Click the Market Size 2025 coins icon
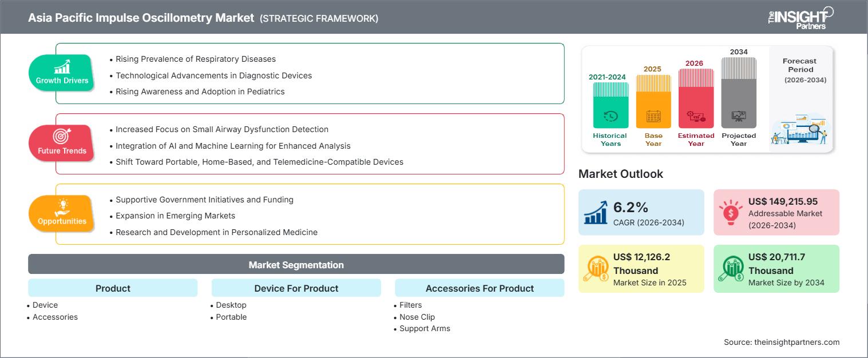868x358 pixels. click(x=596, y=269)
